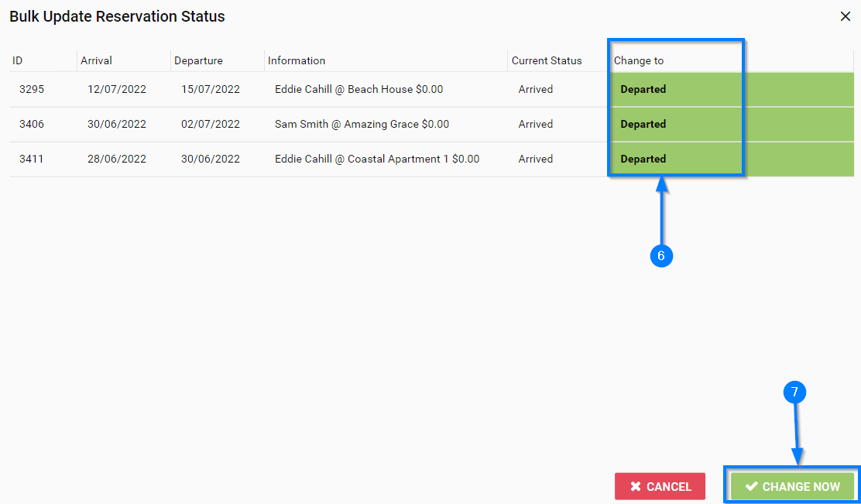Click the checkmark icon on Change Now

(751, 486)
